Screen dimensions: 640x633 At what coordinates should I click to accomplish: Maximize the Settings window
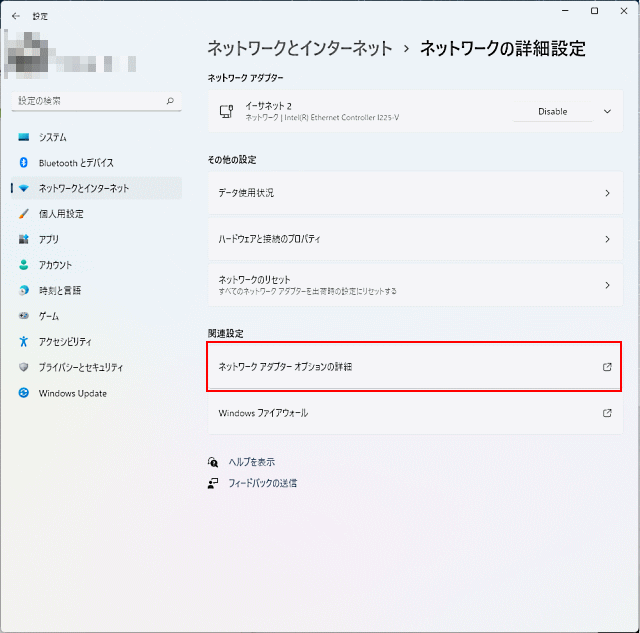(x=595, y=11)
